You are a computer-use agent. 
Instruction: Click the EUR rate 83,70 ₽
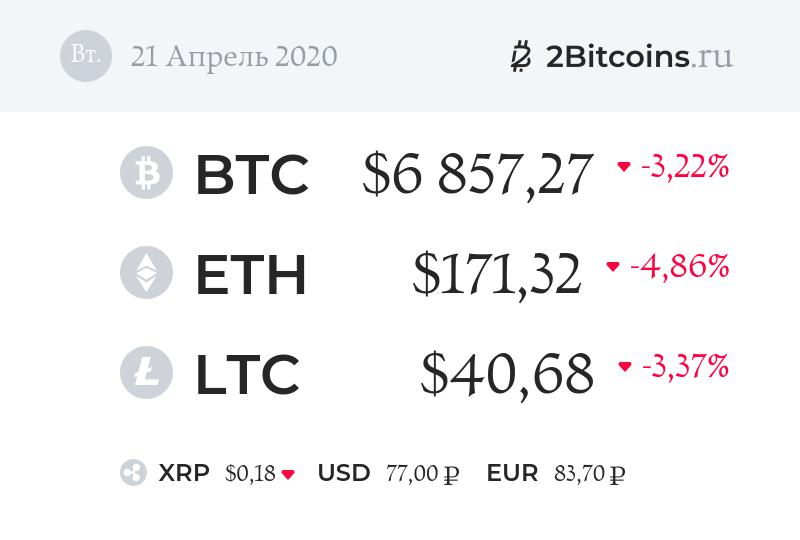[x=590, y=474]
